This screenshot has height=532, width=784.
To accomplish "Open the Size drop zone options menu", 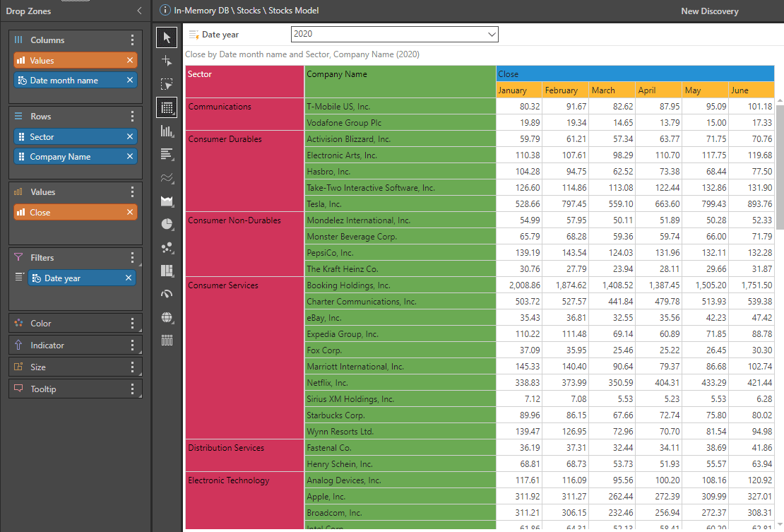I will [x=132, y=367].
